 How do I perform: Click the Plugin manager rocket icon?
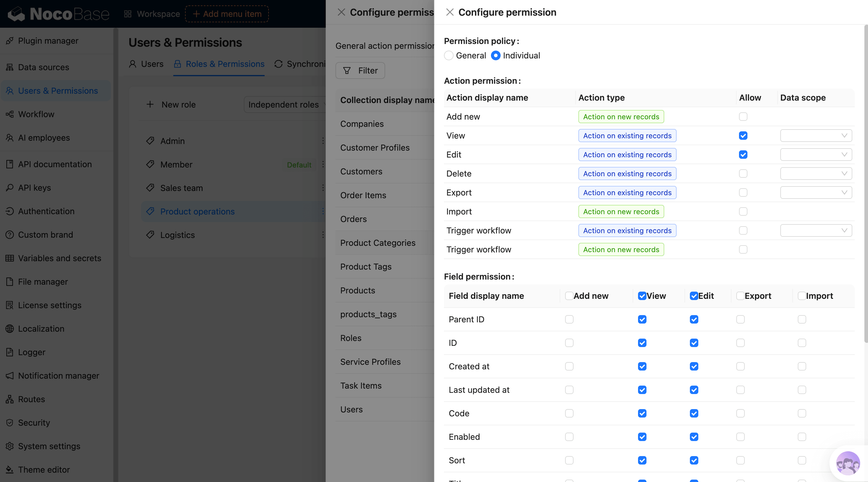click(9, 41)
